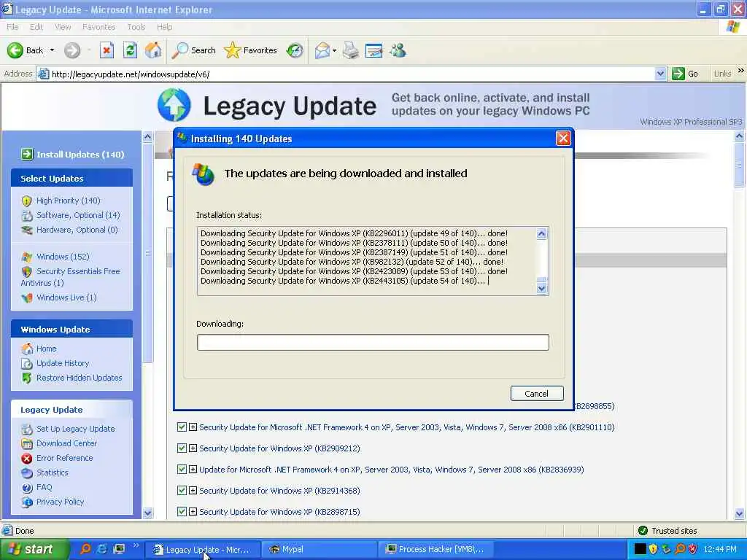Click the Edit page toolbar icon

click(x=374, y=50)
